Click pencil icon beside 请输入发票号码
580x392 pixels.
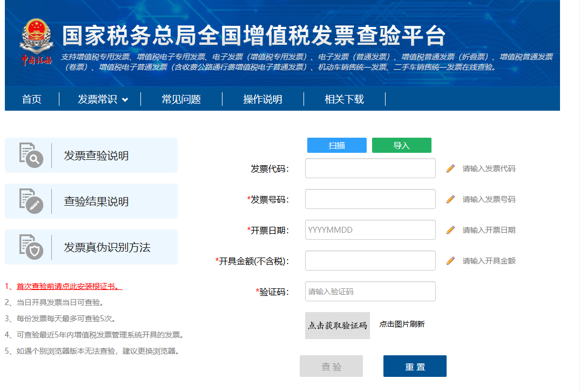(450, 199)
